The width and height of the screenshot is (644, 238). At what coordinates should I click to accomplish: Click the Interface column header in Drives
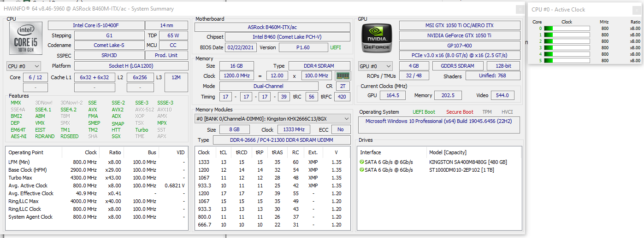[371, 152]
